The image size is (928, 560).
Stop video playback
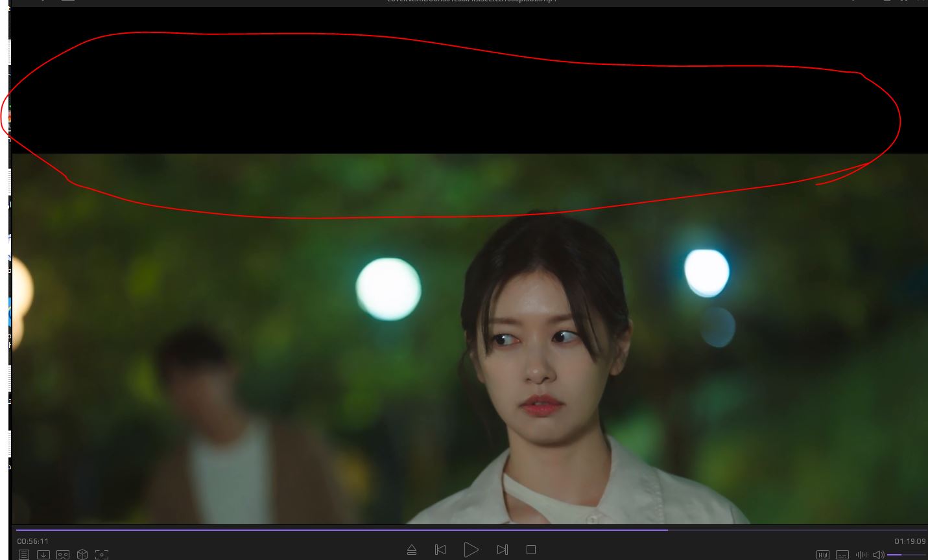tap(531, 550)
